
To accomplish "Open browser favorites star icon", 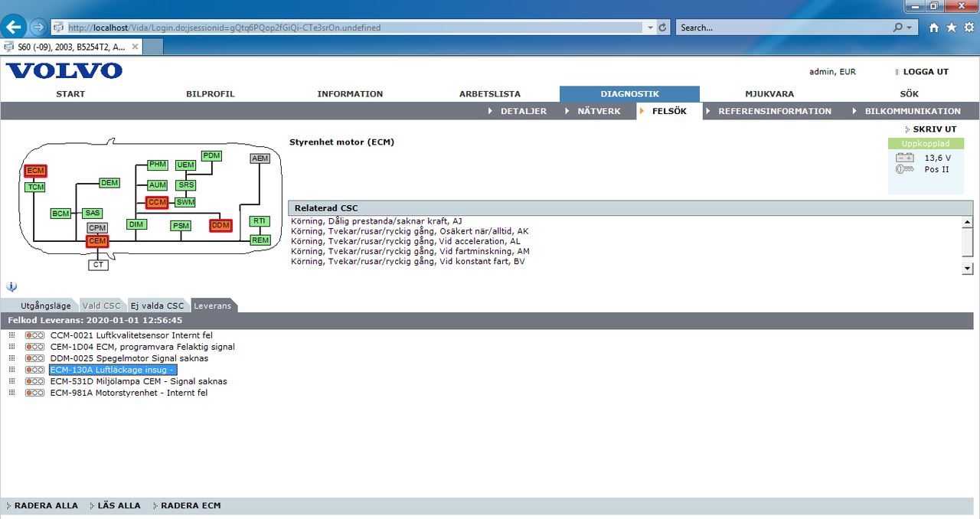I will pyautogui.click(x=952, y=28).
